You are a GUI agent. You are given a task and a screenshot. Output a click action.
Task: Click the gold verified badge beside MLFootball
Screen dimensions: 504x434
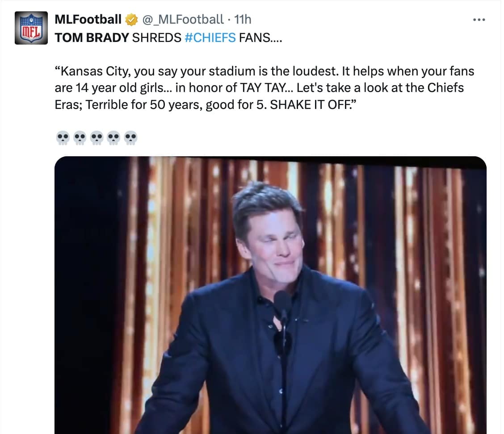click(130, 19)
